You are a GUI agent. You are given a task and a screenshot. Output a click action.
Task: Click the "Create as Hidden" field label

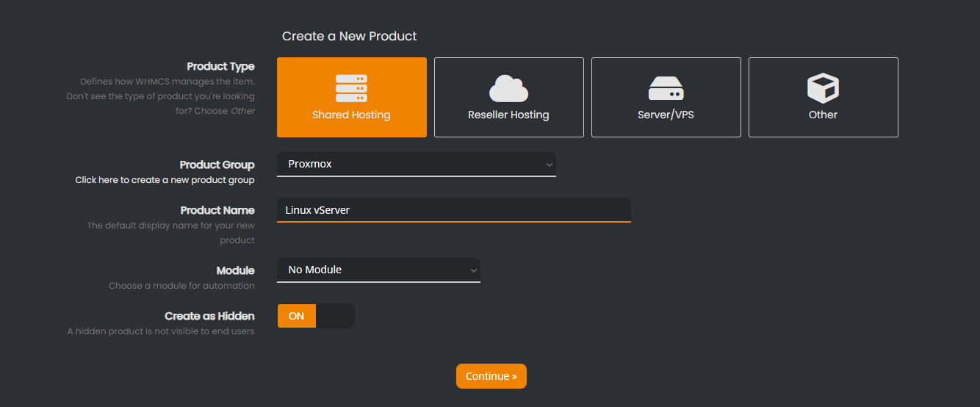pyautogui.click(x=209, y=316)
